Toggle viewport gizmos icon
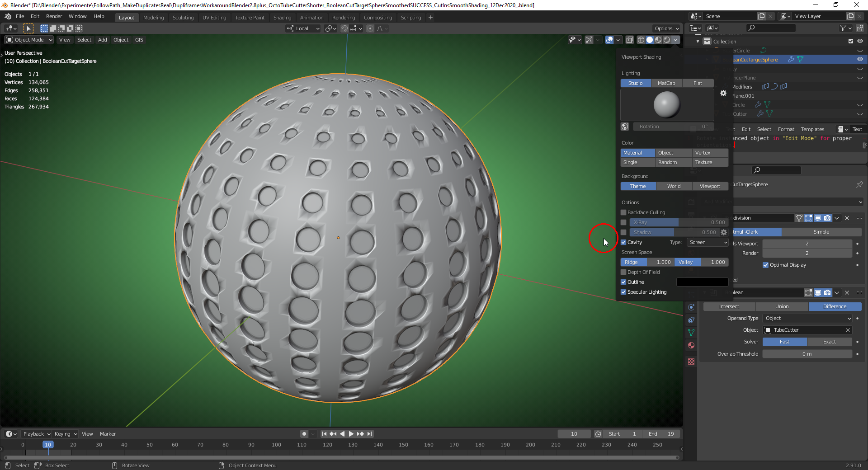The image size is (868, 470). tap(589, 40)
